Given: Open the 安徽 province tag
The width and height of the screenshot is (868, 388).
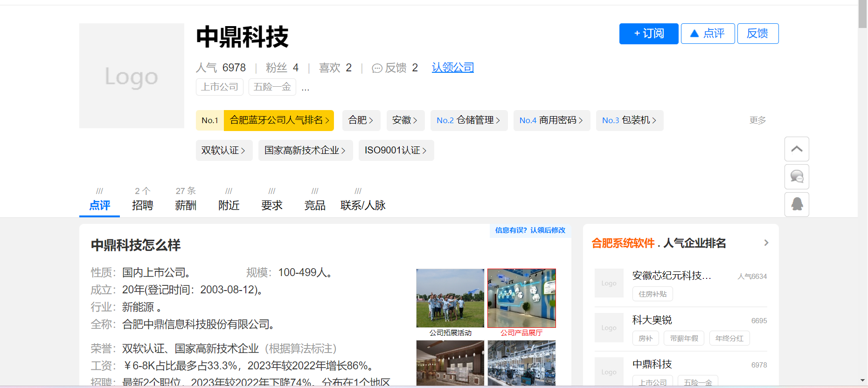Looking at the screenshot, I should click(405, 120).
